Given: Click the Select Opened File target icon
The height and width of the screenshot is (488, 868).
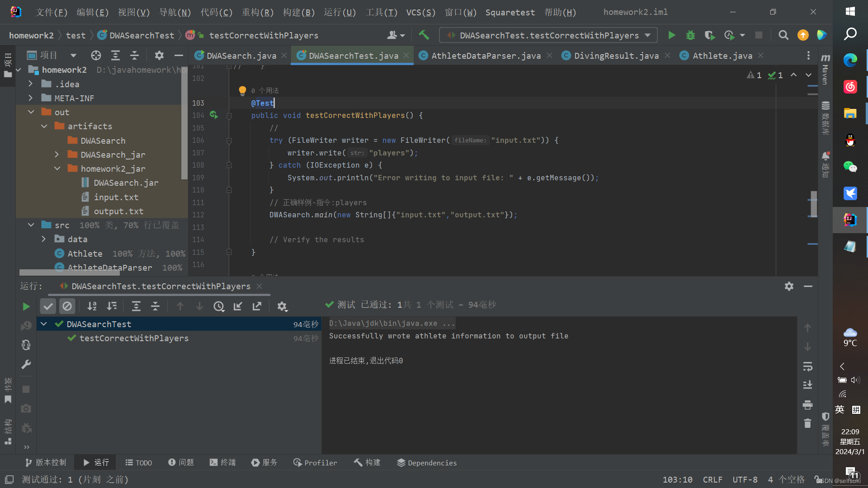Looking at the screenshot, I should 96,56.
